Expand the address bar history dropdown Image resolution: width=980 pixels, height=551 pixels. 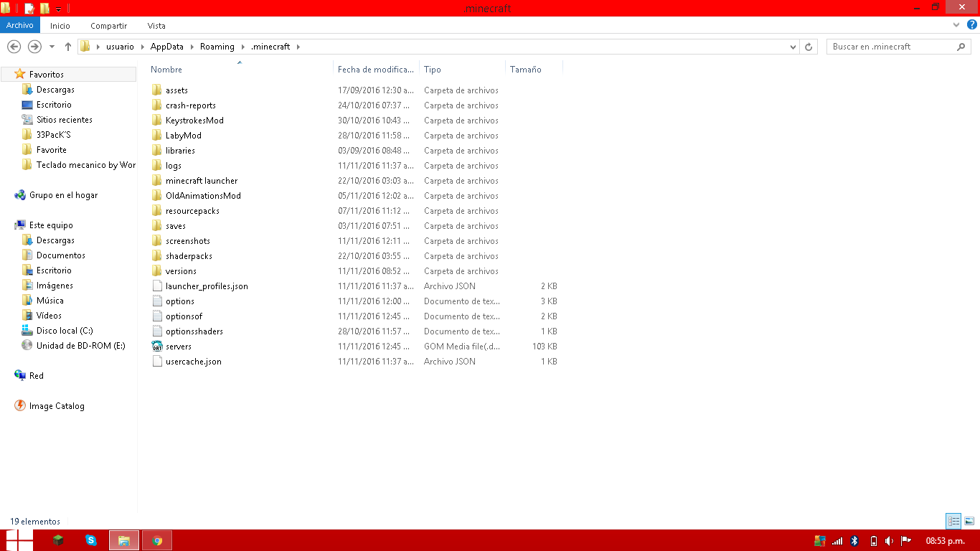[x=793, y=47]
